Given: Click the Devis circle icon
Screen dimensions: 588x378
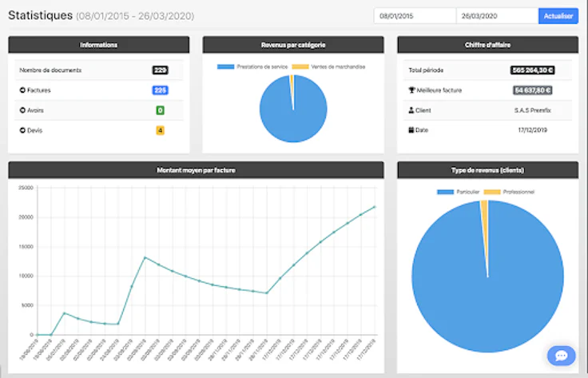Looking at the screenshot, I should click(x=22, y=130).
